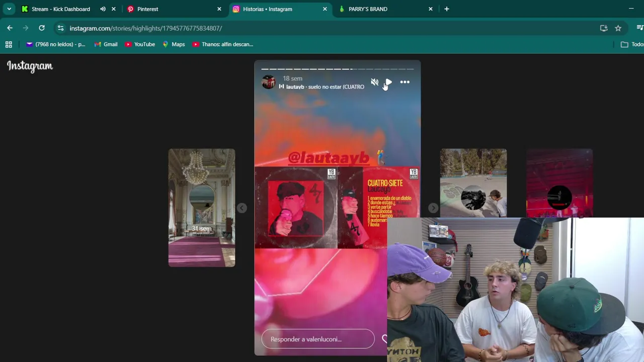The image size is (644, 362).
Task: Open the (7968 no leídos) mail bookmark
Action: tap(55, 44)
